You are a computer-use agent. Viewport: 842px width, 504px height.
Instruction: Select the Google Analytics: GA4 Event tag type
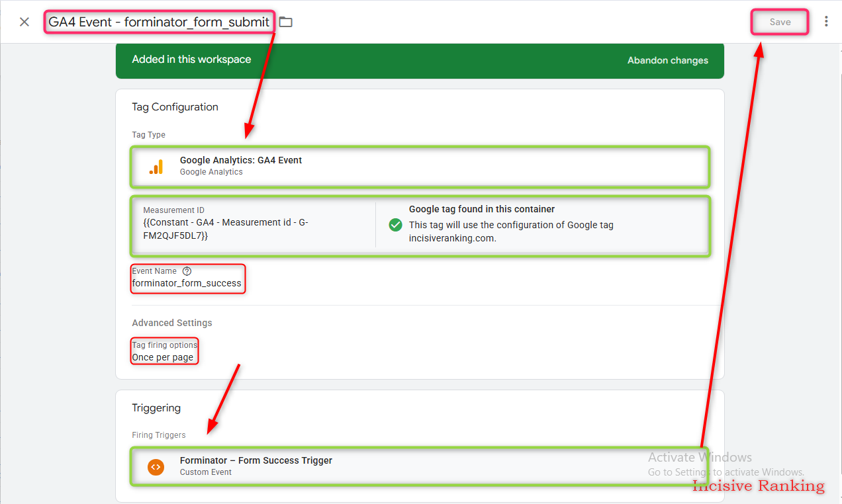[420, 166]
